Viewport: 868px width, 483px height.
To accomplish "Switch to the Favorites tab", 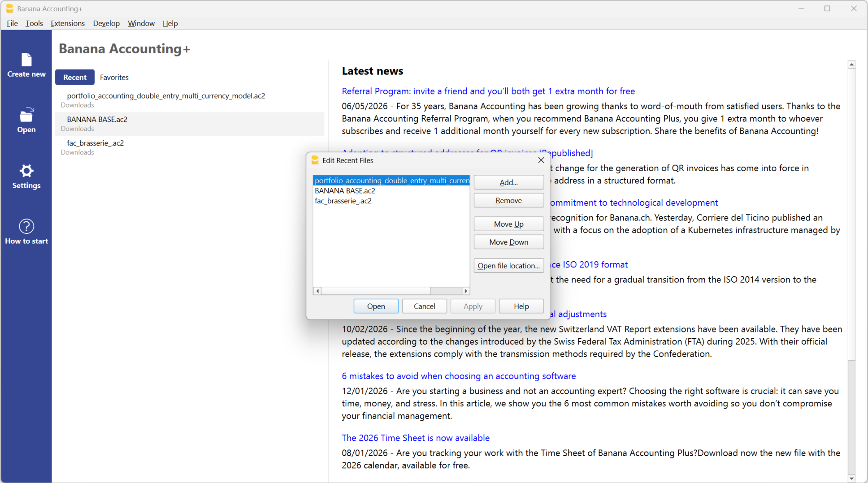I will coord(114,77).
